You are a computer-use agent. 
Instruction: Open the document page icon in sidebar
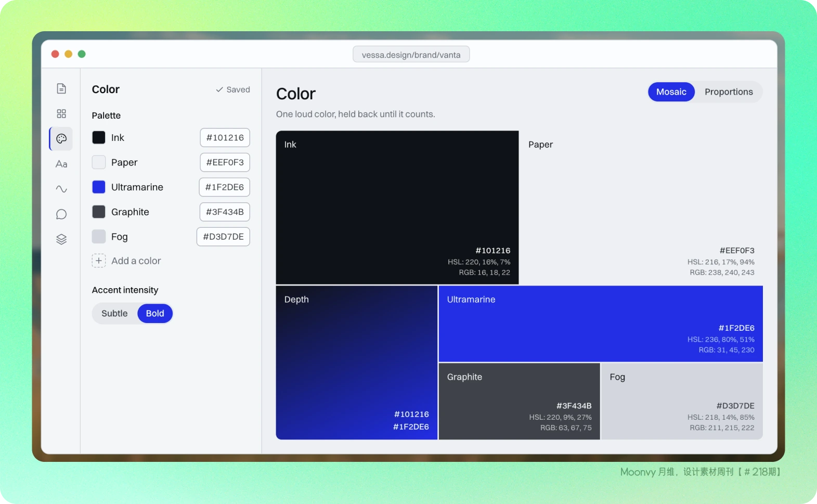[61, 88]
